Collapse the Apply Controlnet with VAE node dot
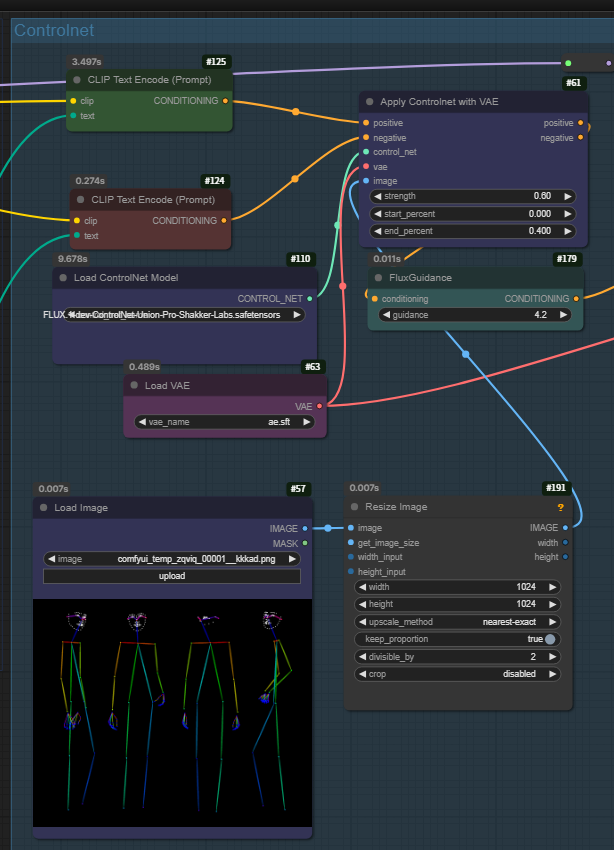The image size is (614, 850). click(x=370, y=102)
